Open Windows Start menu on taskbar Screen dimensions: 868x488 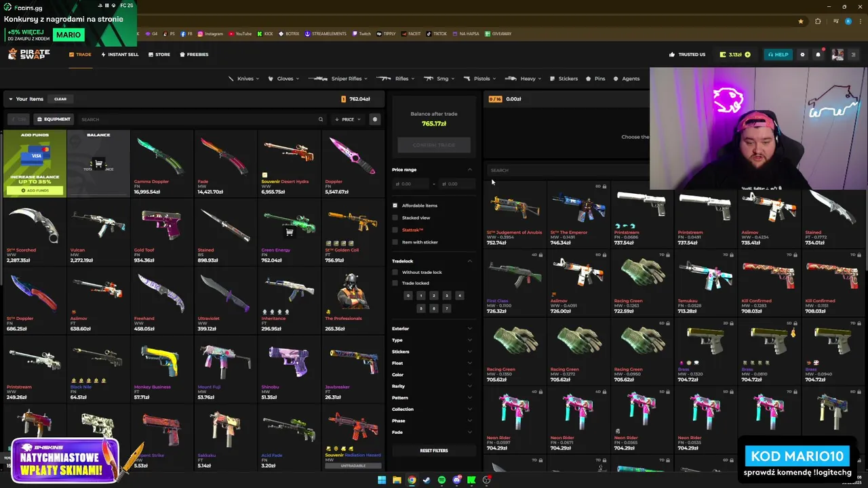(x=382, y=481)
